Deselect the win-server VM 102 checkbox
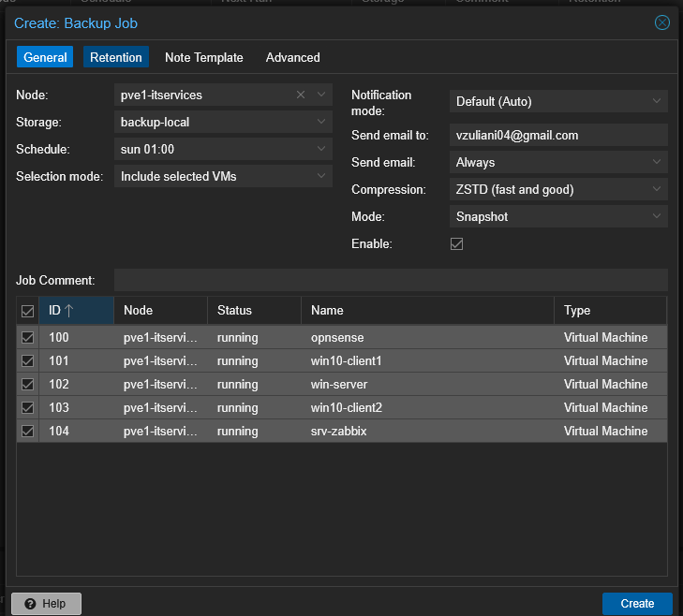This screenshot has width=683, height=616. (28, 384)
